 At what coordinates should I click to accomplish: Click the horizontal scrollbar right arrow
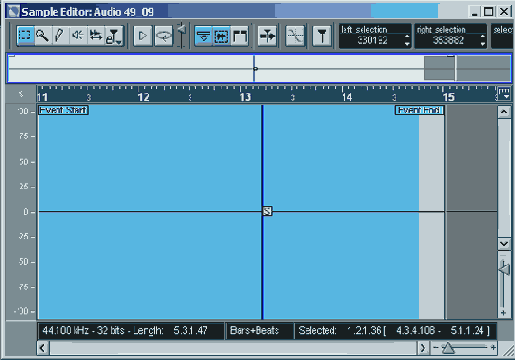point(423,348)
